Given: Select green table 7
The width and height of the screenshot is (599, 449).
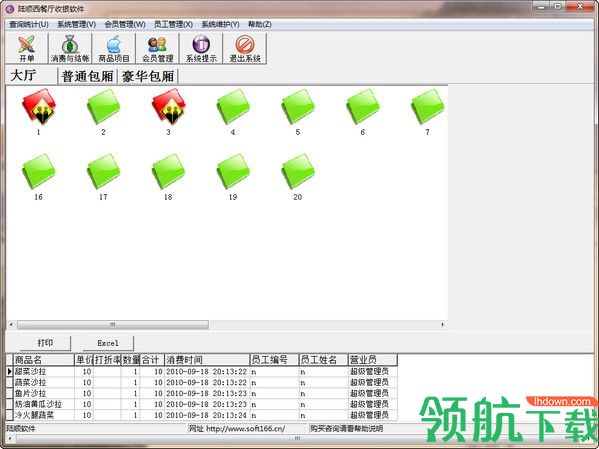Looking at the screenshot, I should tap(427, 107).
